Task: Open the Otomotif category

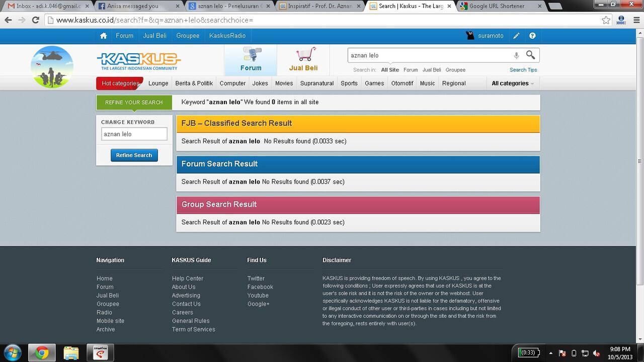Action: click(402, 83)
